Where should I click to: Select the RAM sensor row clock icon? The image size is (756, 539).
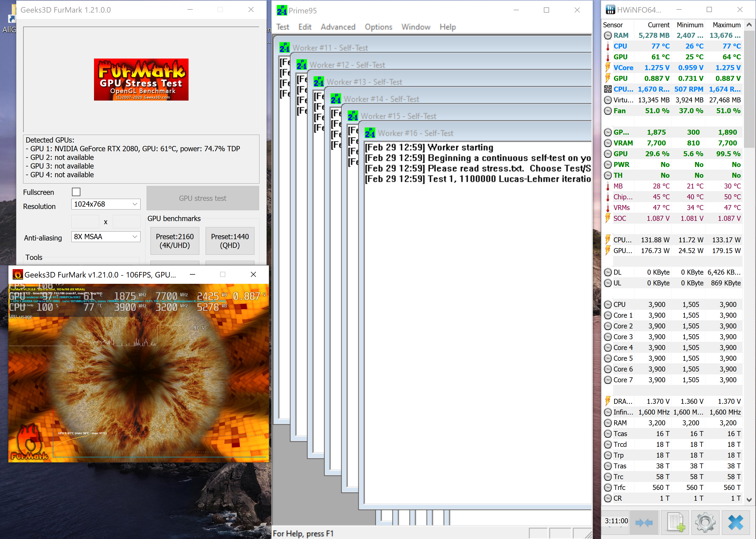tap(608, 35)
